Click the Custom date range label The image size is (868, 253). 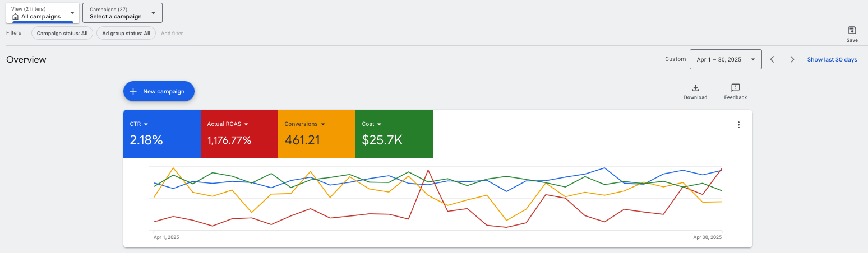675,59
